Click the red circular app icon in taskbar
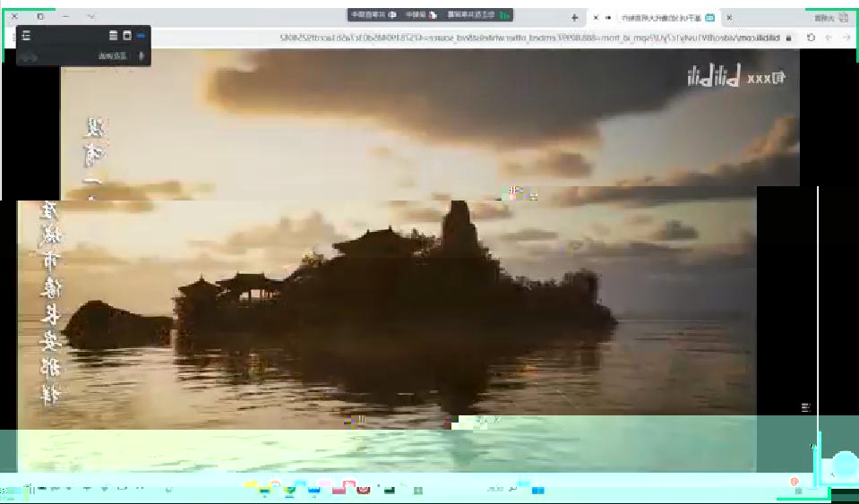 [x=363, y=490]
